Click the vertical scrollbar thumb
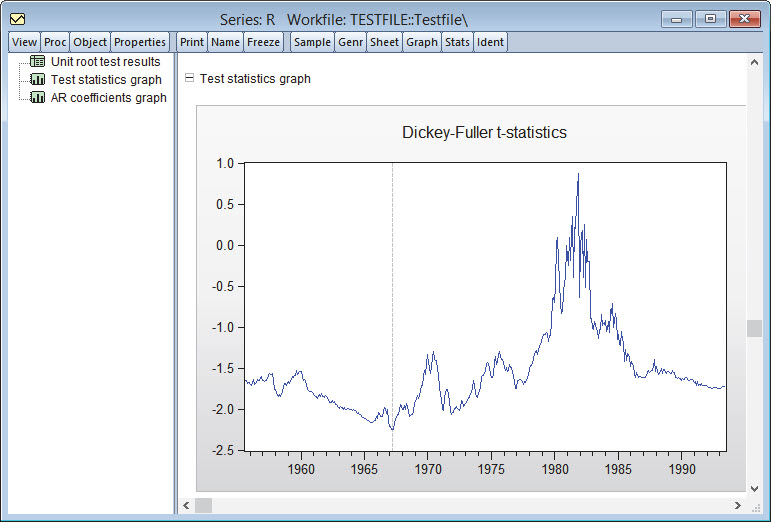The width and height of the screenshot is (771, 522). pos(755,329)
